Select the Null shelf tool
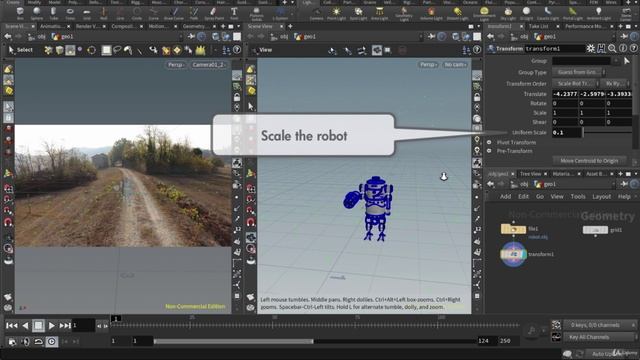The height and width of the screenshot is (360, 640). coord(103,13)
